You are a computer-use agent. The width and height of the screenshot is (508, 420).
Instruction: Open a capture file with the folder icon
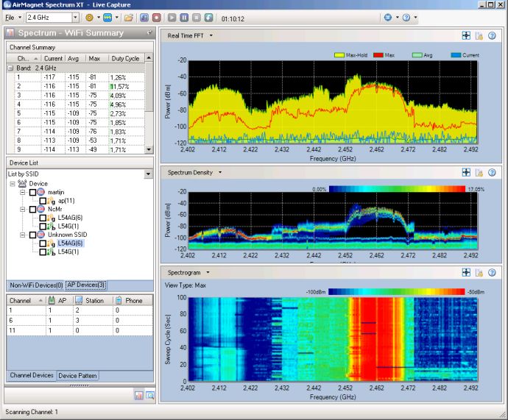pos(129,18)
